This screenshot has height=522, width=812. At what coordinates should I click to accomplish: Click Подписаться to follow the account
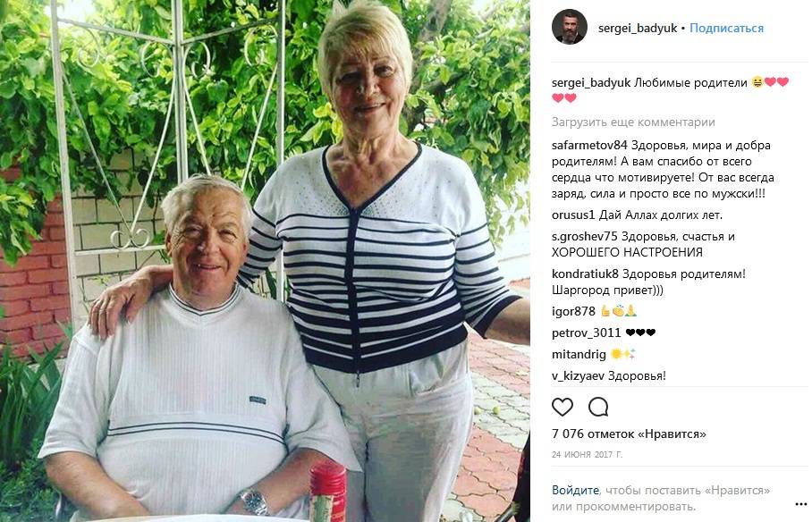pyautogui.click(x=726, y=28)
